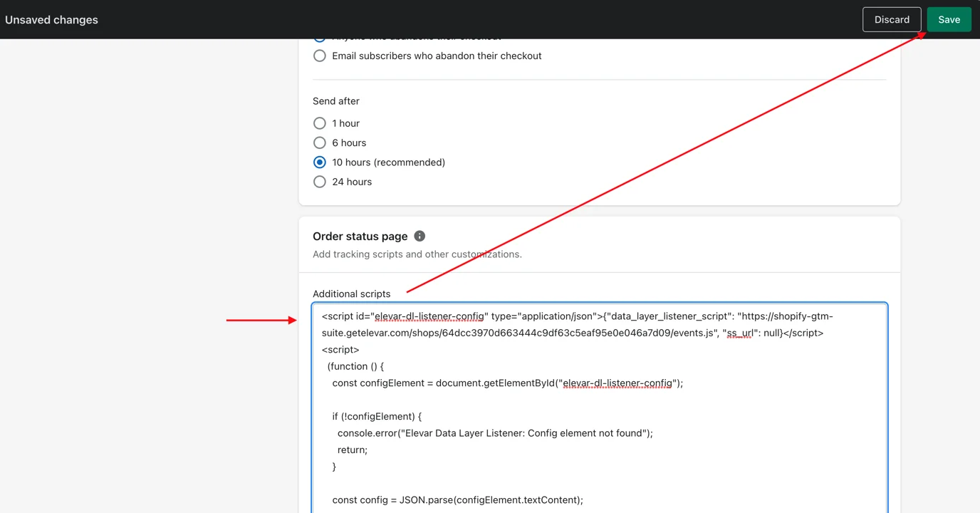This screenshot has height=513, width=980.
Task: Click 'Add tracking scripts and other customizations.' text
Action: coord(417,254)
